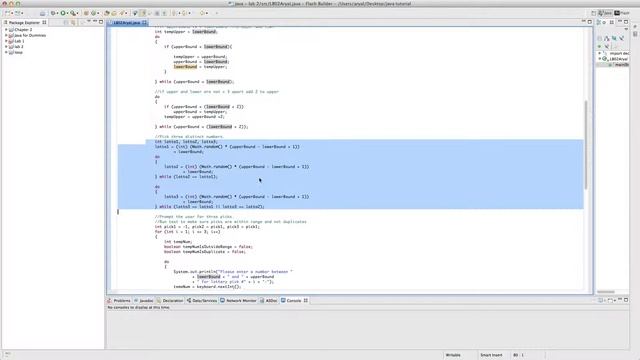Minimize the code editor area
Image resolution: width=640 pixels, height=360 pixels.
(584, 21)
